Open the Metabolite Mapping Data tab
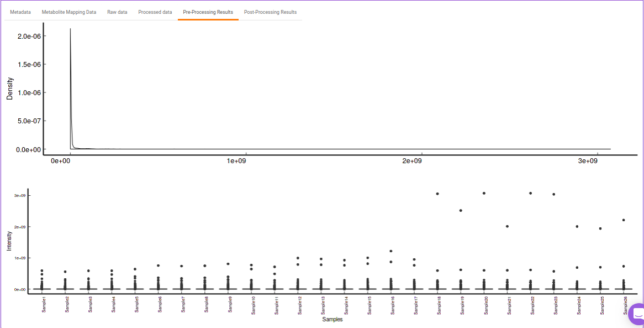 pos(69,12)
